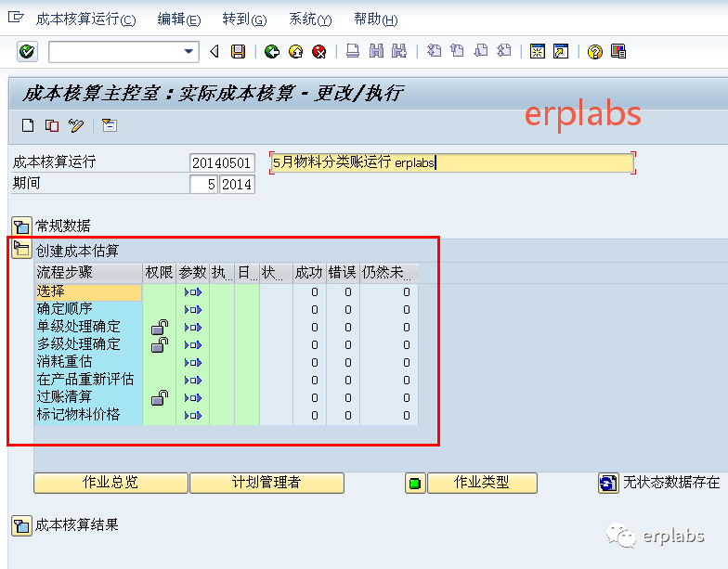Click the Next Page icon
Viewport: 728px width, 569px height.
coord(481,50)
